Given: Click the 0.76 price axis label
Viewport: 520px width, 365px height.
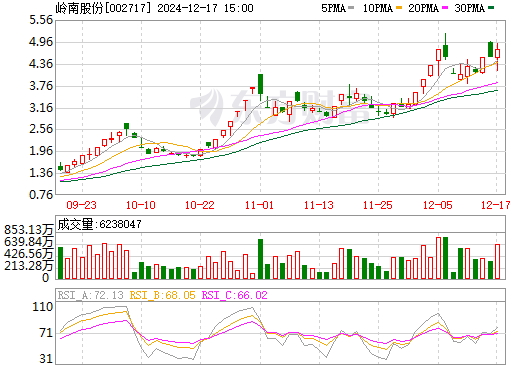Looking at the screenshot, I should point(41,194).
